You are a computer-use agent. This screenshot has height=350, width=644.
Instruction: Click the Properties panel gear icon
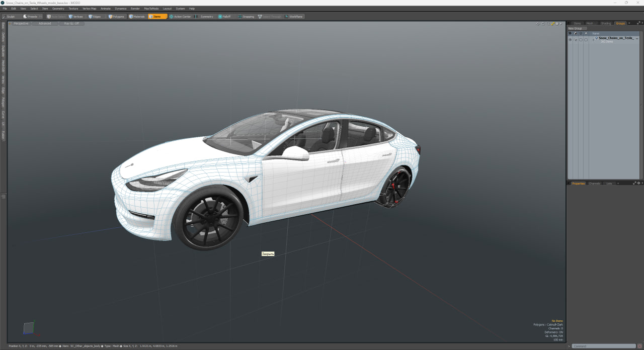(x=639, y=184)
